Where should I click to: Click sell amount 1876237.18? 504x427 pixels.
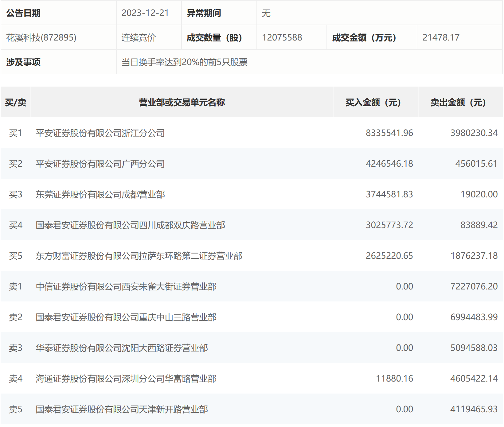(x=474, y=256)
